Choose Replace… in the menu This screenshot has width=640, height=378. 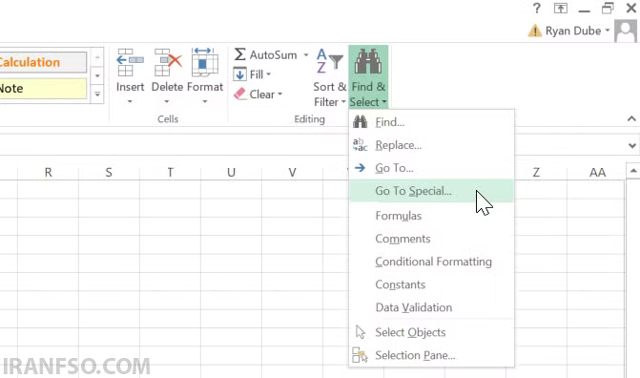click(431, 145)
